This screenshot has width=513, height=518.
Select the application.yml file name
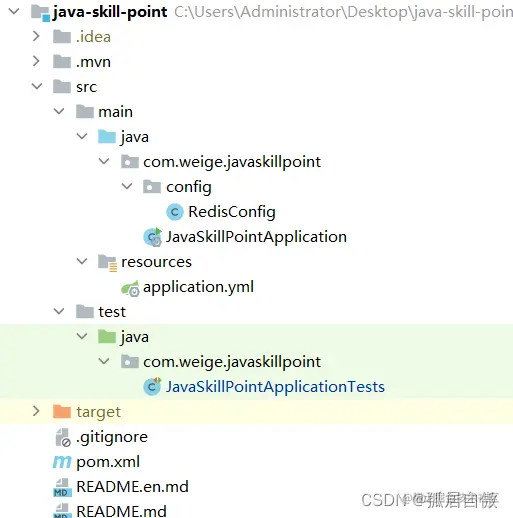199,287
